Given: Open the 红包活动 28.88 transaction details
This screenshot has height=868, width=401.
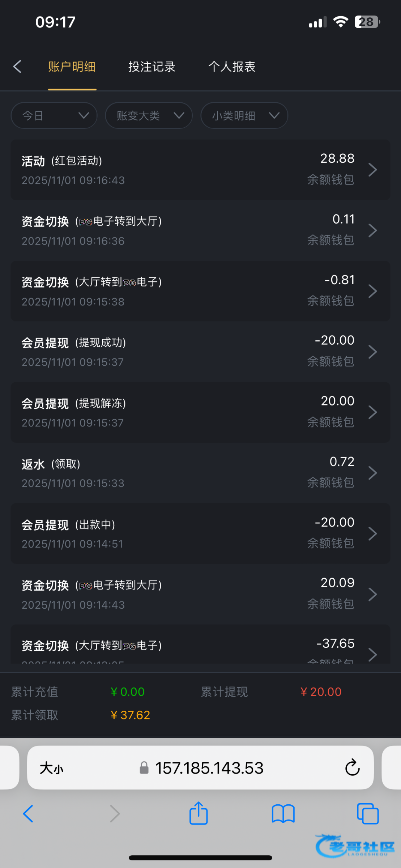Looking at the screenshot, I should point(200,170).
